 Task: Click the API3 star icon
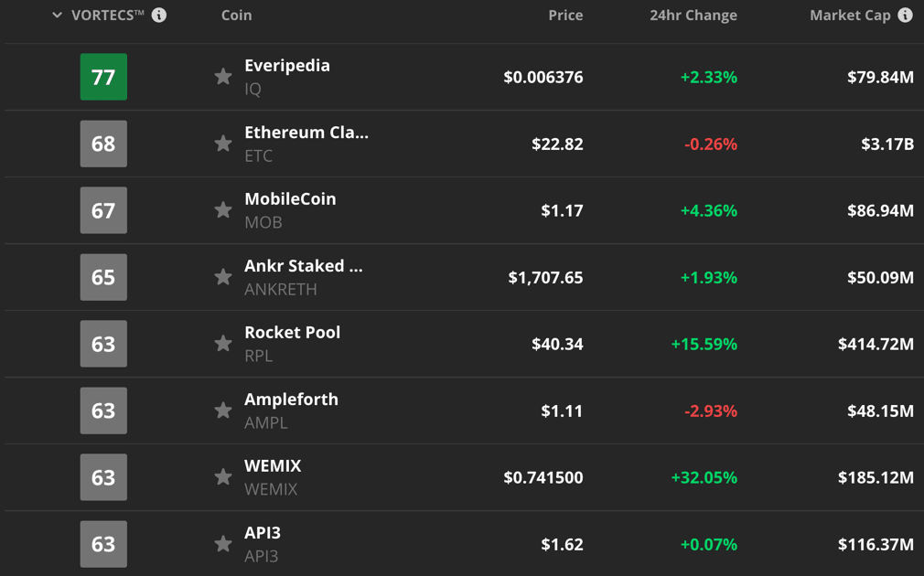click(223, 544)
